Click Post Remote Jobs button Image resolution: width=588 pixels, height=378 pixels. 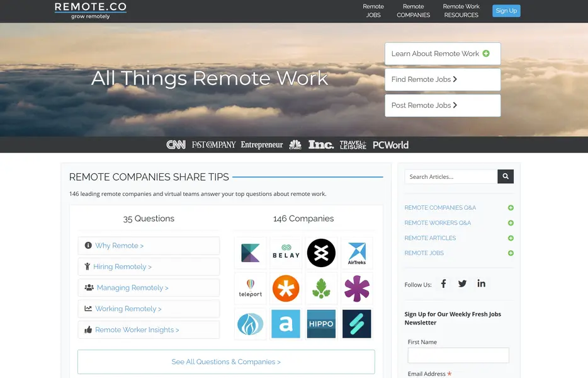tap(443, 105)
